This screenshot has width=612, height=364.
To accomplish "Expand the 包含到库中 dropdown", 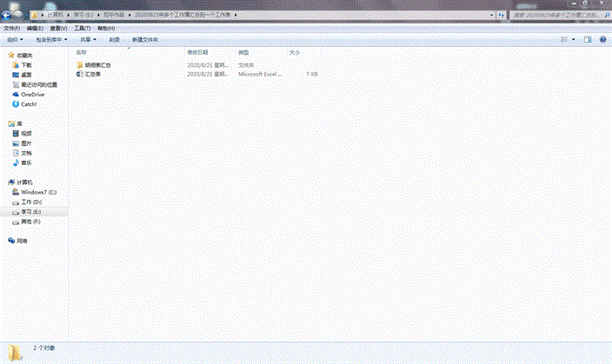I will point(51,39).
